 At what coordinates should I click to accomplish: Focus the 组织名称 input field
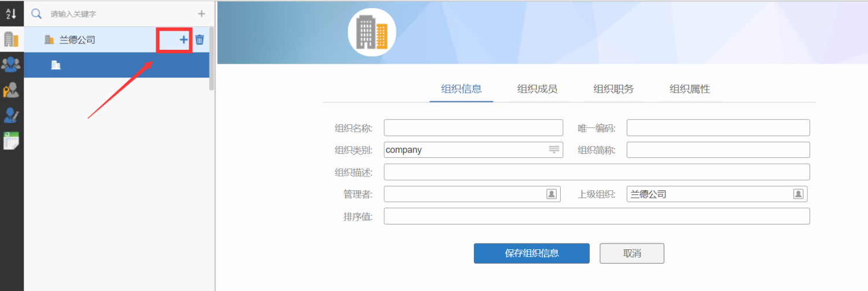click(473, 128)
